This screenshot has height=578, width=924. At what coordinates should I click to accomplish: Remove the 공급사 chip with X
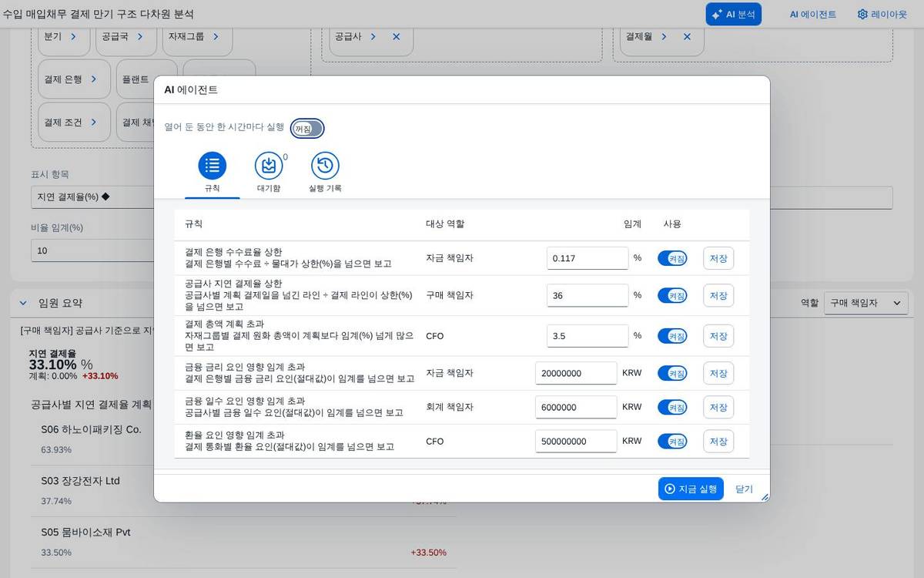pos(396,36)
